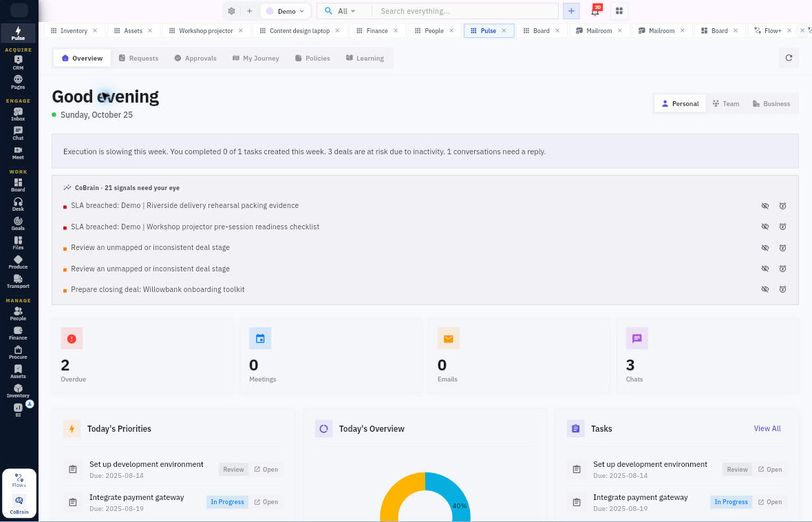Open Board in the sidebar
Image resolution: width=812 pixels, height=522 pixels.
click(18, 185)
